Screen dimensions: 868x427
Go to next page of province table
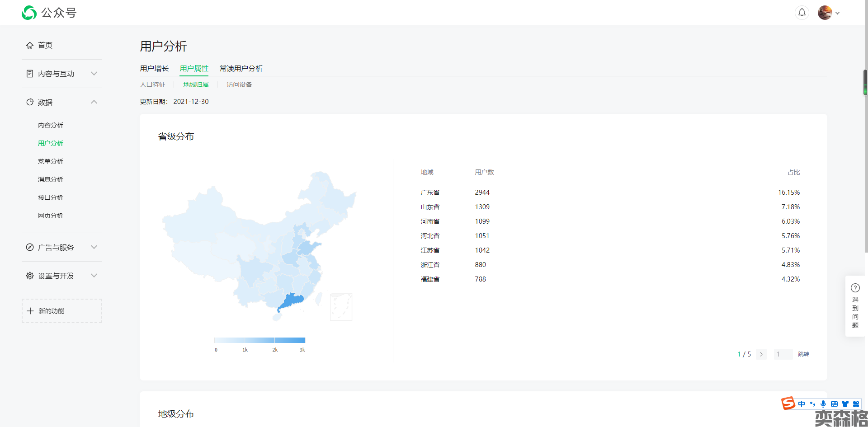(x=761, y=354)
